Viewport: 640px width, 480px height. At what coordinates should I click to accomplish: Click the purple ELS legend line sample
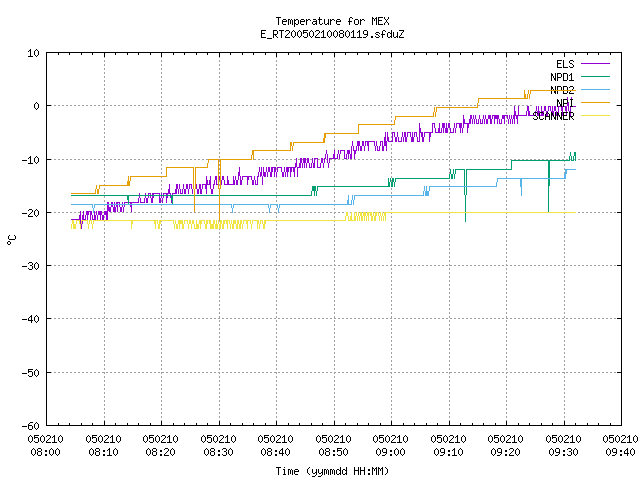(595, 64)
